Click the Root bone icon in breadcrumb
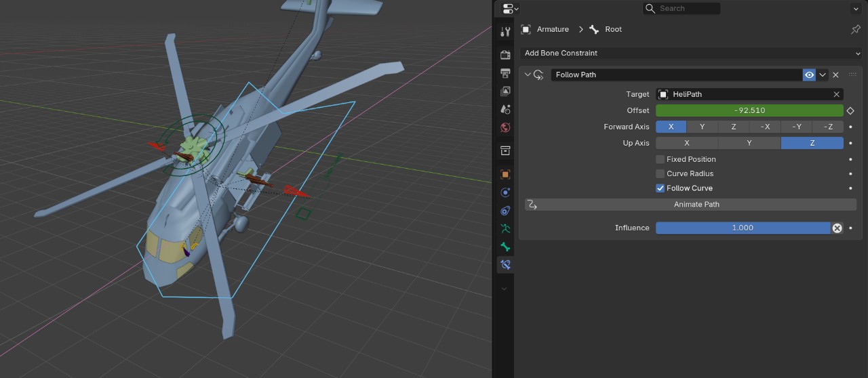868x378 pixels. pyautogui.click(x=595, y=30)
